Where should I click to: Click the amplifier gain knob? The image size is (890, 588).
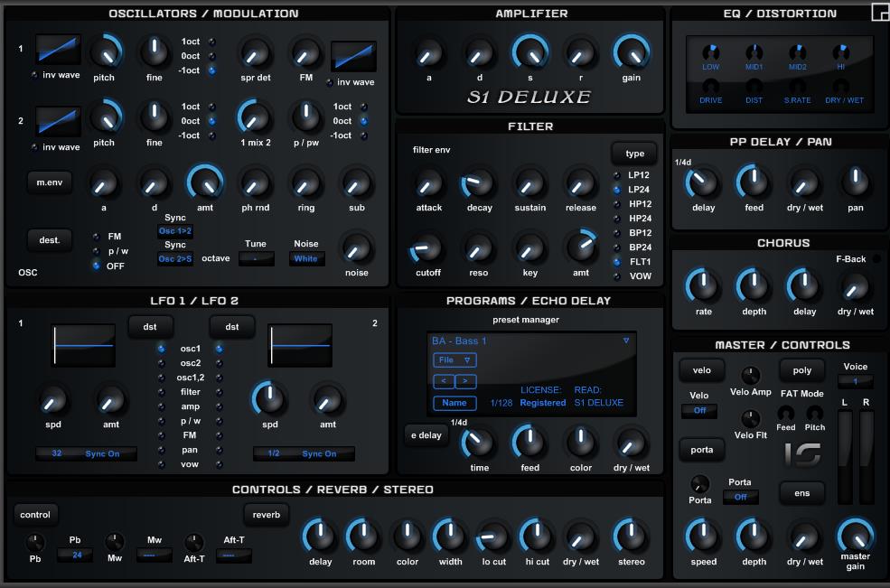(631, 53)
